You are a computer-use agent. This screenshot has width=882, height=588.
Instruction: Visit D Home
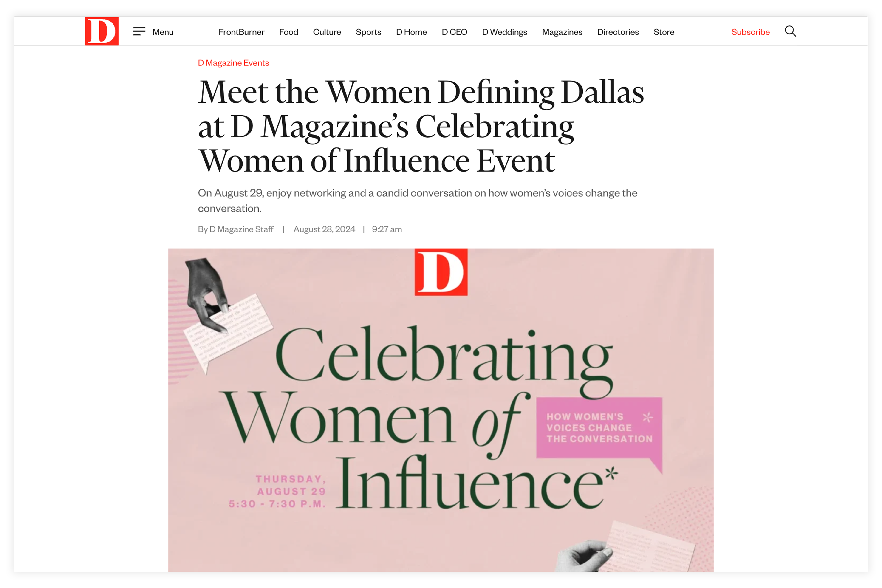[411, 32]
